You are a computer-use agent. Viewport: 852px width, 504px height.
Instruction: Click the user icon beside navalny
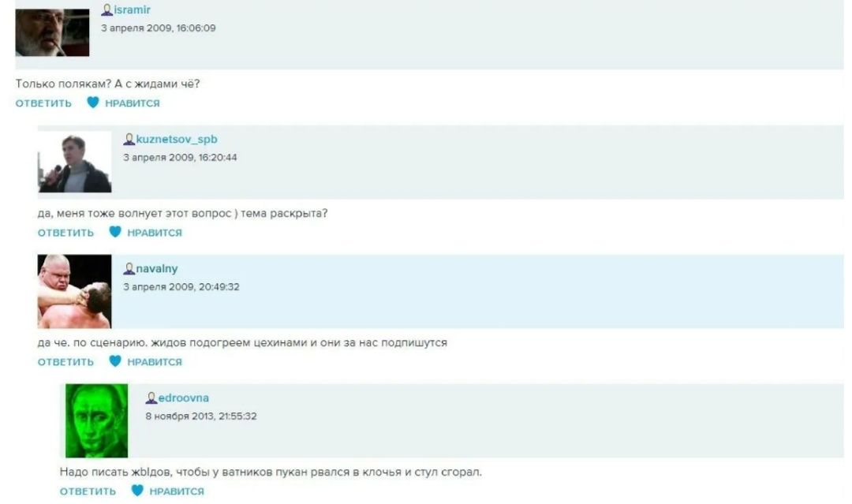(x=129, y=268)
